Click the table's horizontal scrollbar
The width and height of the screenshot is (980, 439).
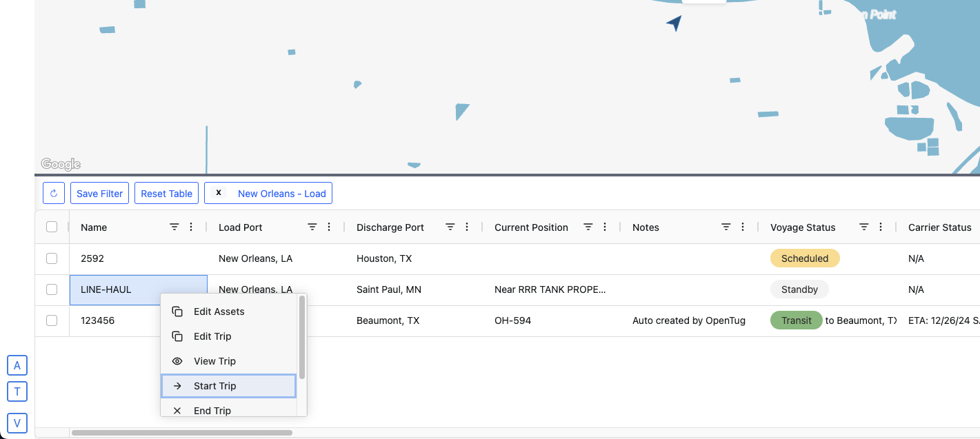[x=181, y=433]
